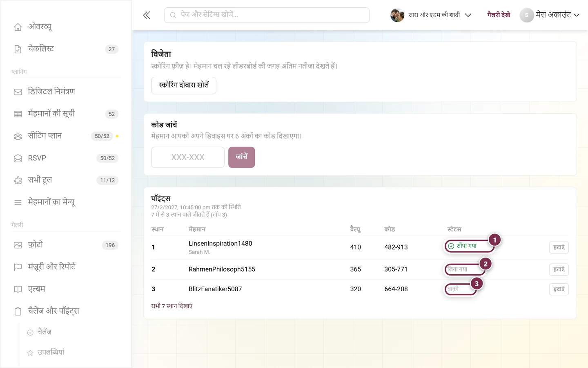The image size is (588, 368).
Task: Open the चैलेंज submenu item
Action: coord(45,332)
